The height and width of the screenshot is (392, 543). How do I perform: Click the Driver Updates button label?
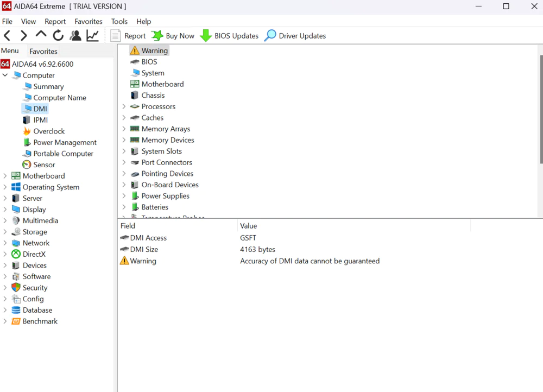pyautogui.click(x=302, y=36)
